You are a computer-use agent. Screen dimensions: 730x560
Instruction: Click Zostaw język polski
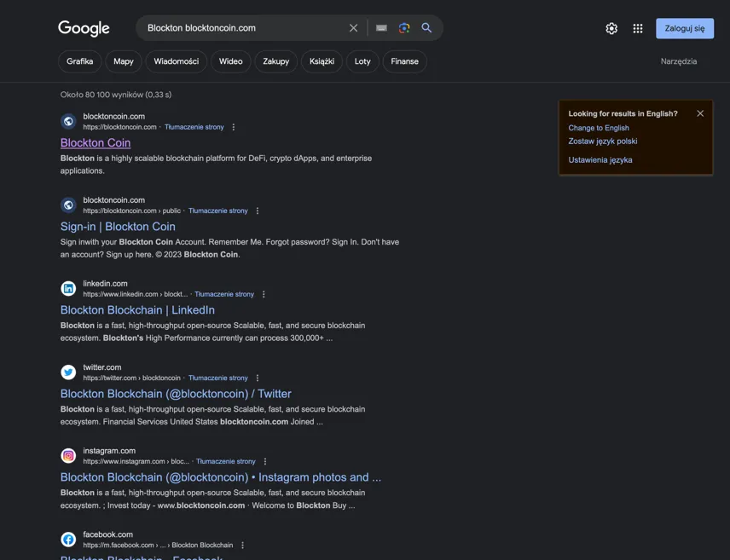(x=602, y=141)
